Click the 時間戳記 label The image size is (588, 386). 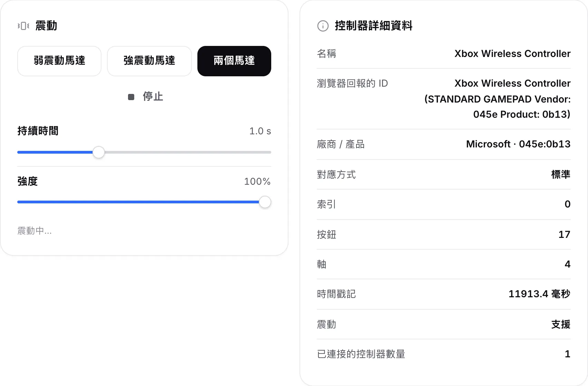(336, 294)
